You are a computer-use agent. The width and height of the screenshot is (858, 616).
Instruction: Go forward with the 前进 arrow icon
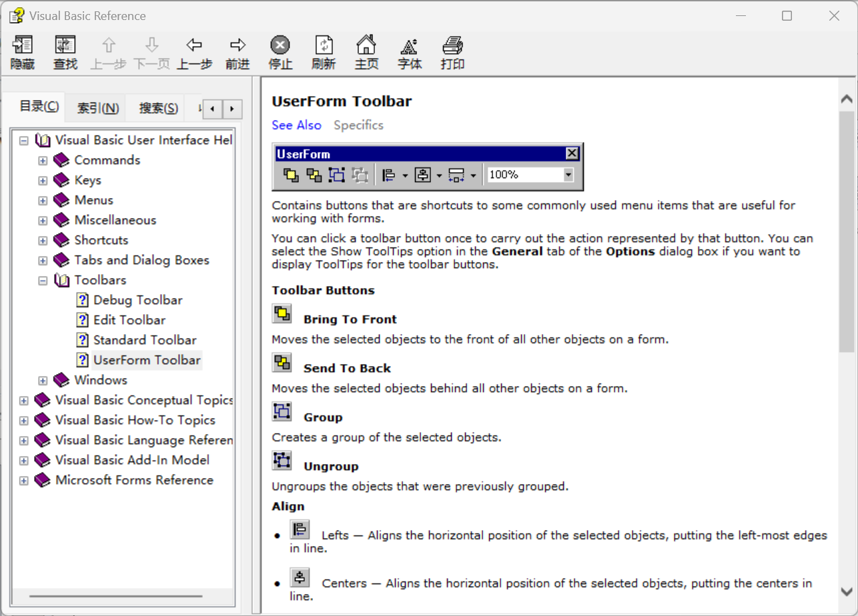coord(238,45)
